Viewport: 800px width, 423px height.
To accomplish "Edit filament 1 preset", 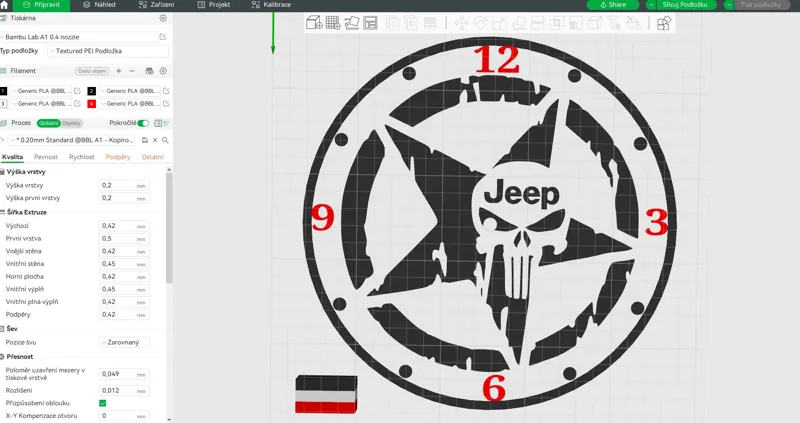I will [78, 91].
